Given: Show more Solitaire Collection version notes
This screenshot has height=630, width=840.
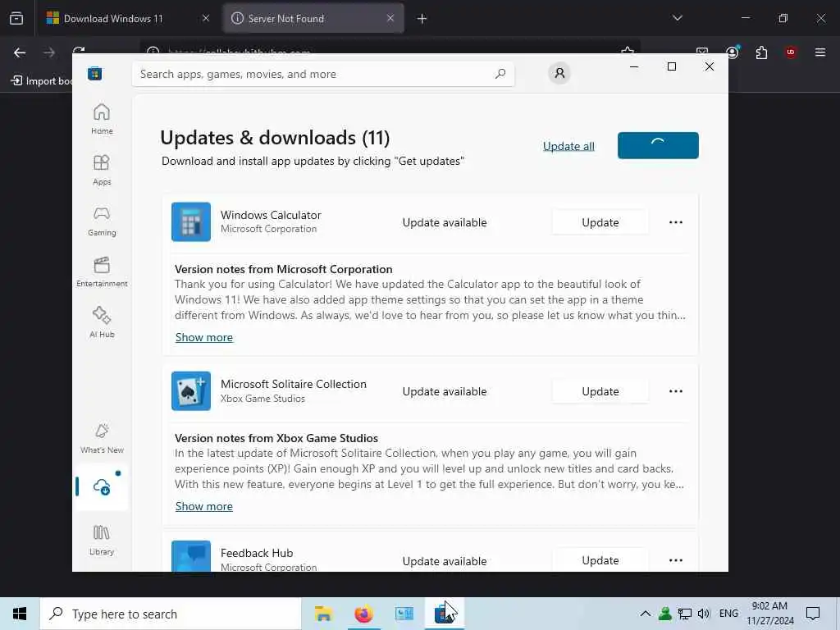Looking at the screenshot, I should pos(204,507).
